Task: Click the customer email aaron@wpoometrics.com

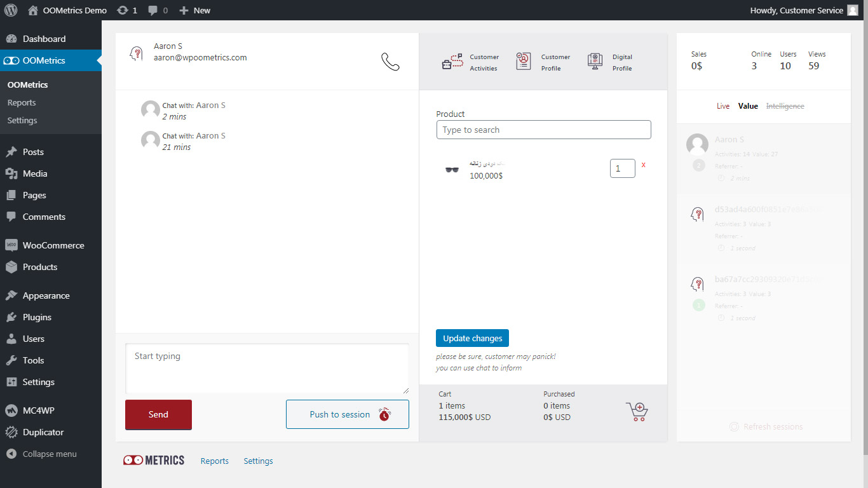Action: click(x=200, y=58)
